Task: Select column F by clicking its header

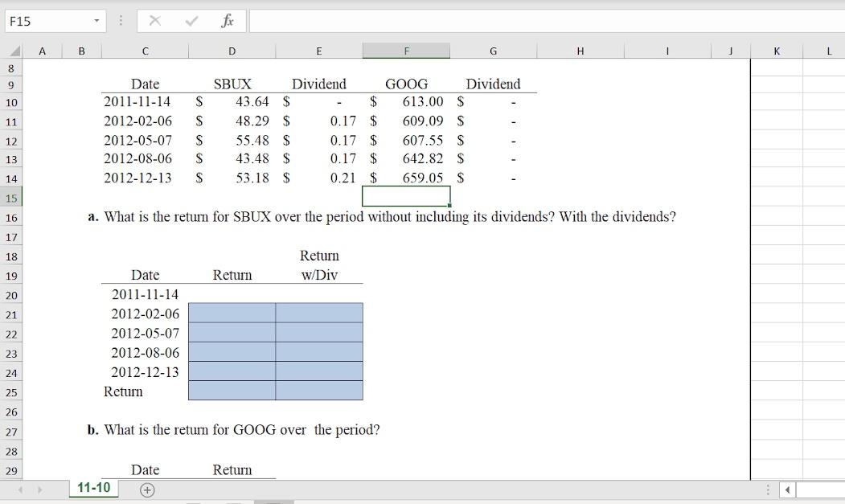Action: click(x=406, y=50)
